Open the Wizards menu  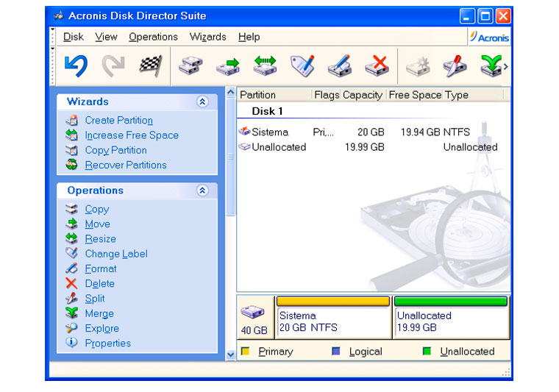[208, 37]
